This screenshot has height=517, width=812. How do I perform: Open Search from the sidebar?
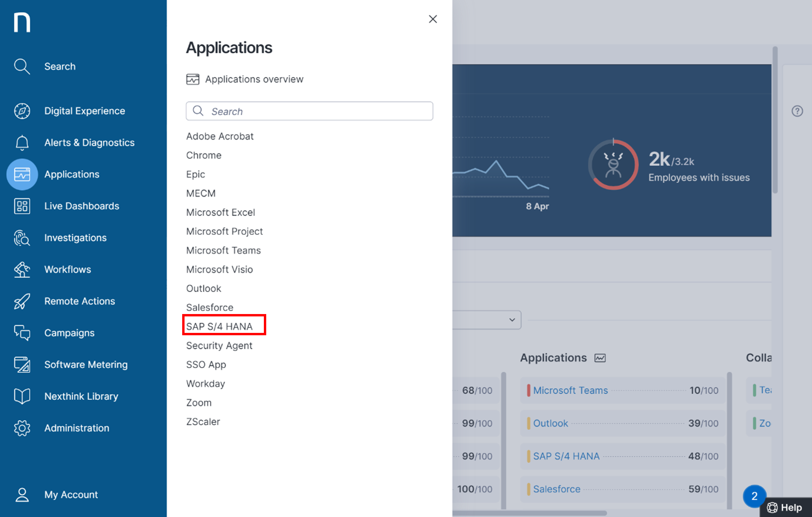pyautogui.click(x=60, y=66)
